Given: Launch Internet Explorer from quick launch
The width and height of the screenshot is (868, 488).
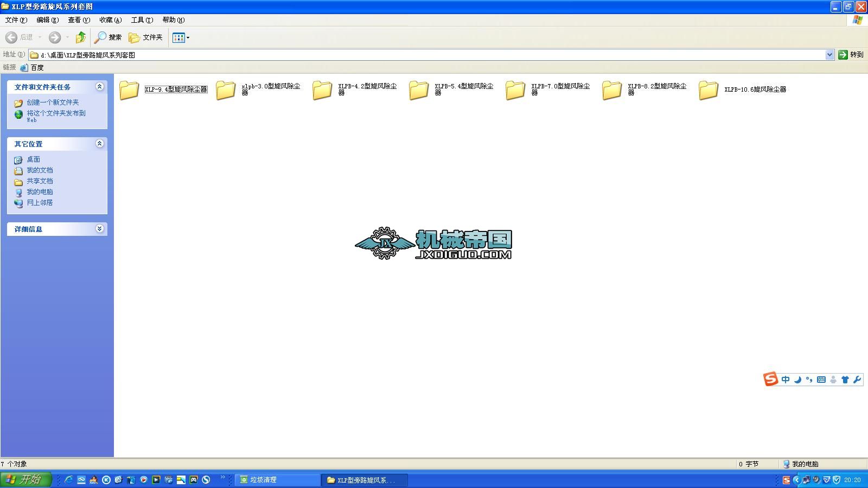Looking at the screenshot, I should [x=69, y=480].
